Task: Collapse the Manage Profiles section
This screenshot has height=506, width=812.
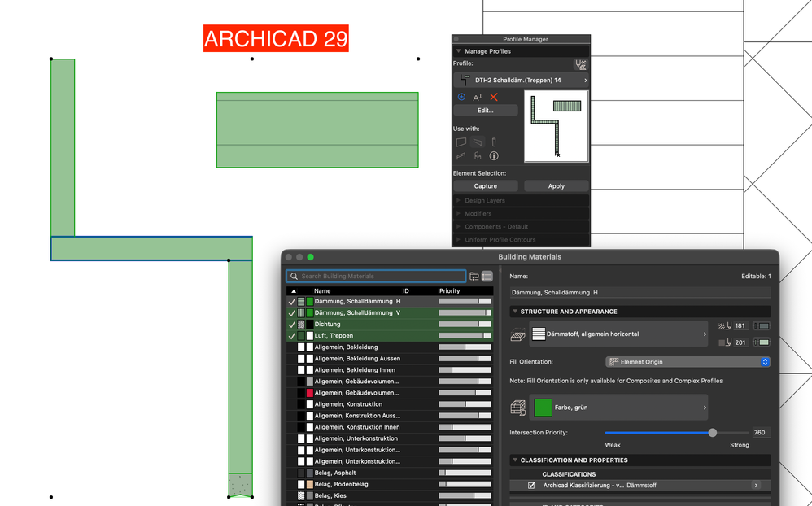Action: [458, 51]
